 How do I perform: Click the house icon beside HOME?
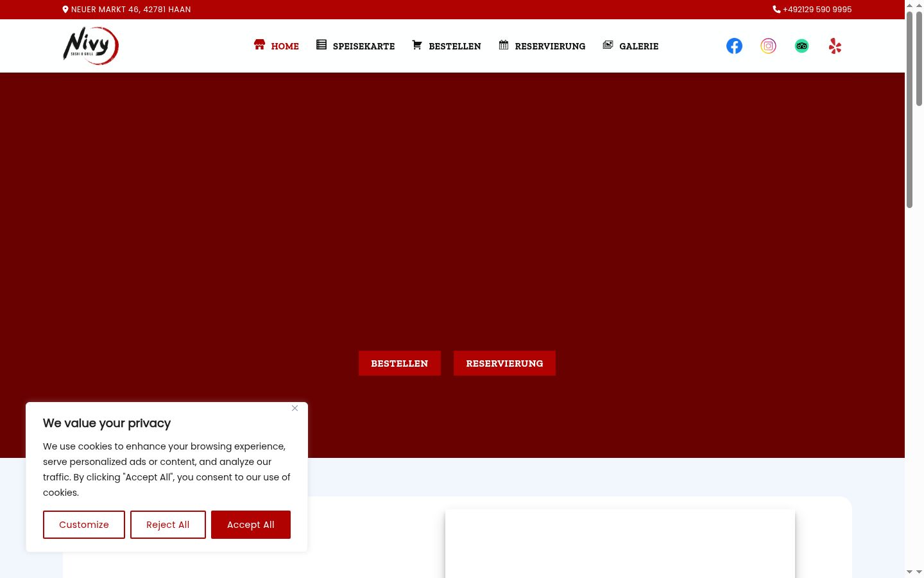point(259,45)
